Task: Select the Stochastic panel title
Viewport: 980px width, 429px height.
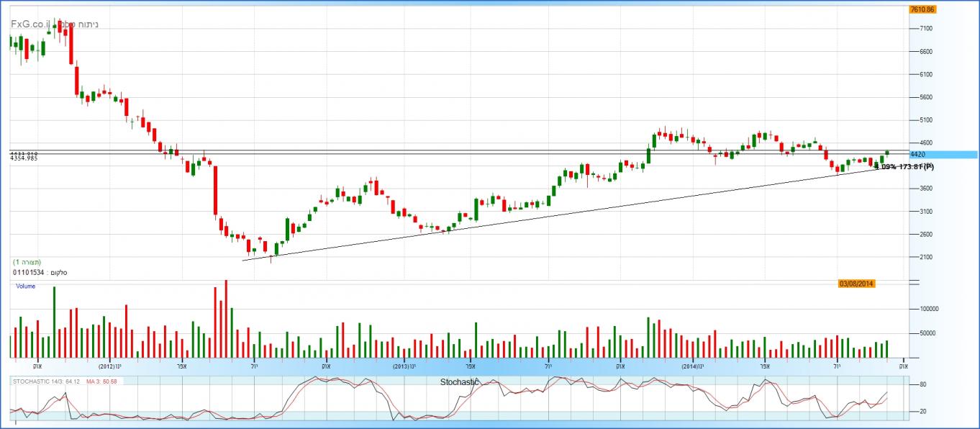Action: click(x=459, y=382)
